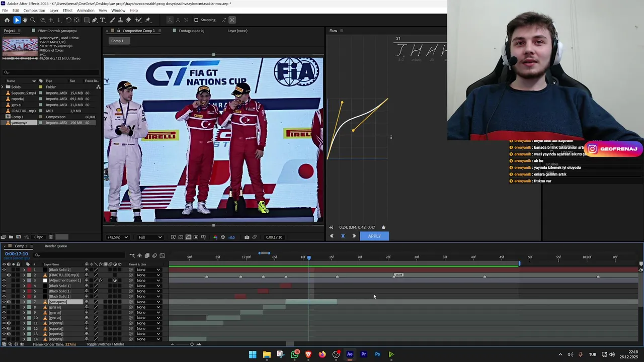Image resolution: width=644 pixels, height=362 pixels.
Task: Open Photoshop from the taskbar
Action: click(x=377, y=354)
